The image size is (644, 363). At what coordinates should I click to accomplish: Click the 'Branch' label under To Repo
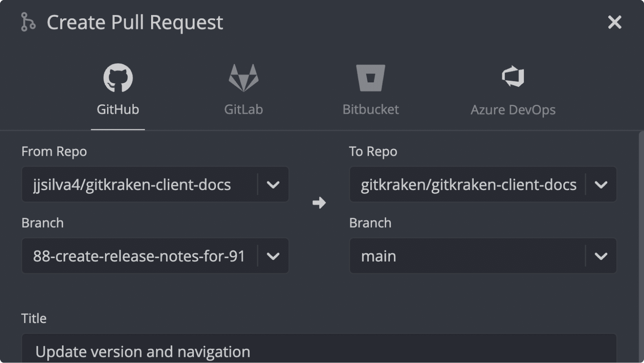click(x=370, y=223)
